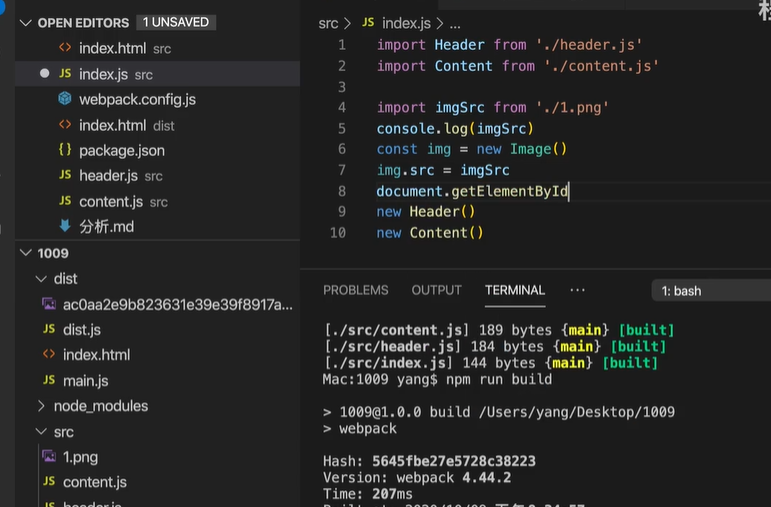Switch to the PROBLEMS tab
771x507 pixels.
356,290
